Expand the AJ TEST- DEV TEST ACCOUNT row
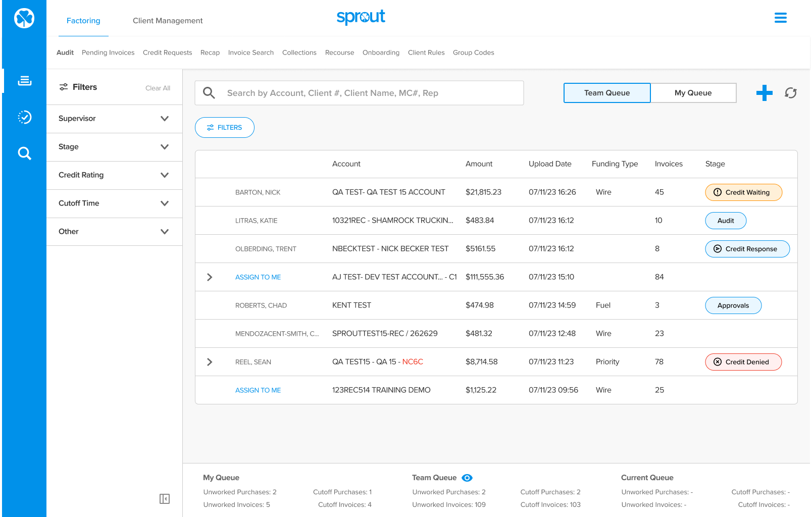Image resolution: width=812 pixels, height=517 pixels. coord(210,277)
